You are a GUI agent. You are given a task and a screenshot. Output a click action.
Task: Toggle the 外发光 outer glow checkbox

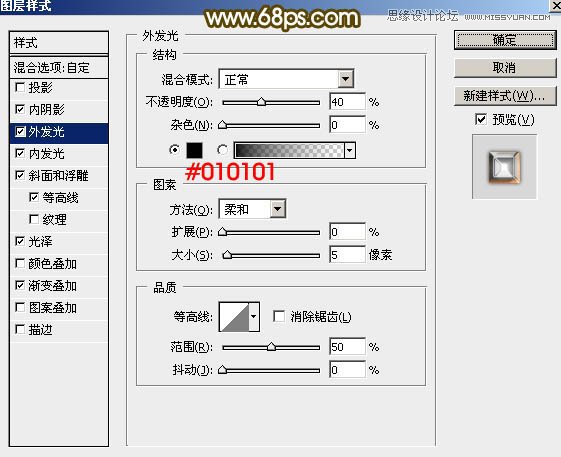[x=20, y=132]
